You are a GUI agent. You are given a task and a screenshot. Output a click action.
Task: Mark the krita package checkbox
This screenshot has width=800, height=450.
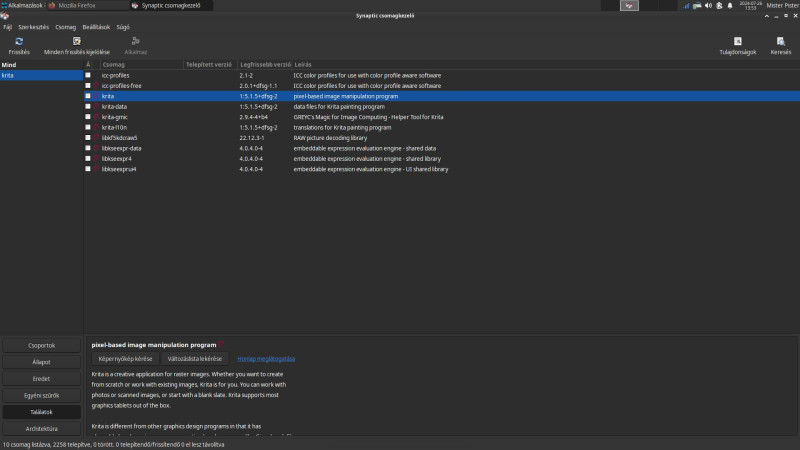(88, 96)
